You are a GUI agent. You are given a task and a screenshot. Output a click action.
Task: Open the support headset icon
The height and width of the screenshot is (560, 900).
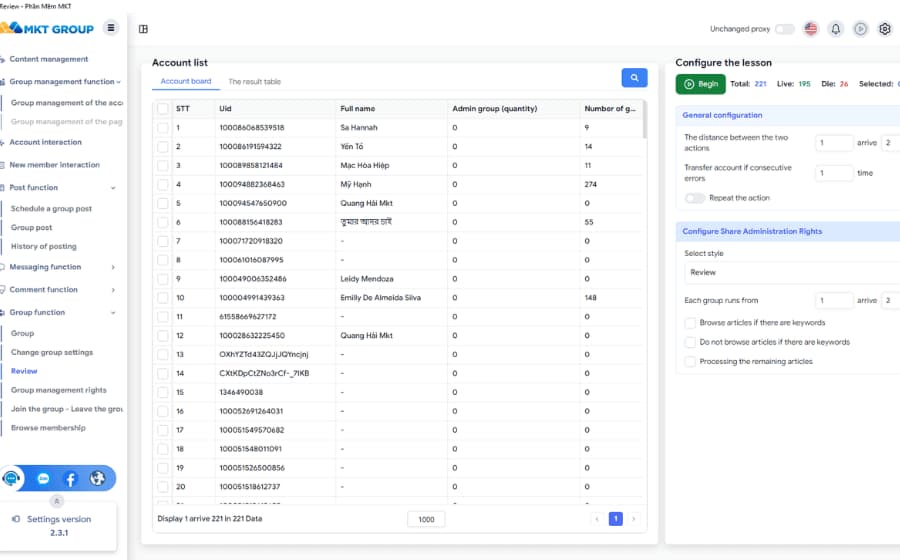coord(11,478)
